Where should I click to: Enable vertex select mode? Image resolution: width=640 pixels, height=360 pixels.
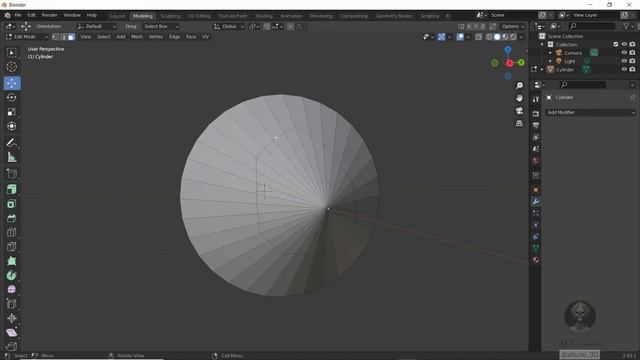[56, 37]
